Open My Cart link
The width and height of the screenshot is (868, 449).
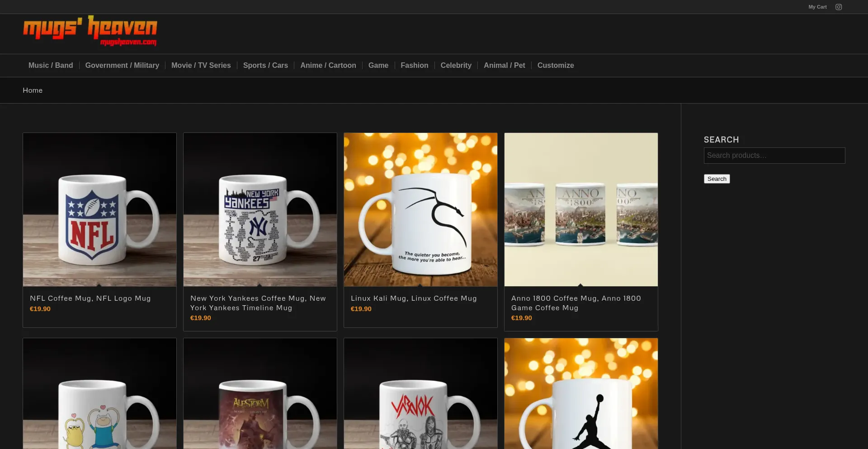[x=817, y=7]
